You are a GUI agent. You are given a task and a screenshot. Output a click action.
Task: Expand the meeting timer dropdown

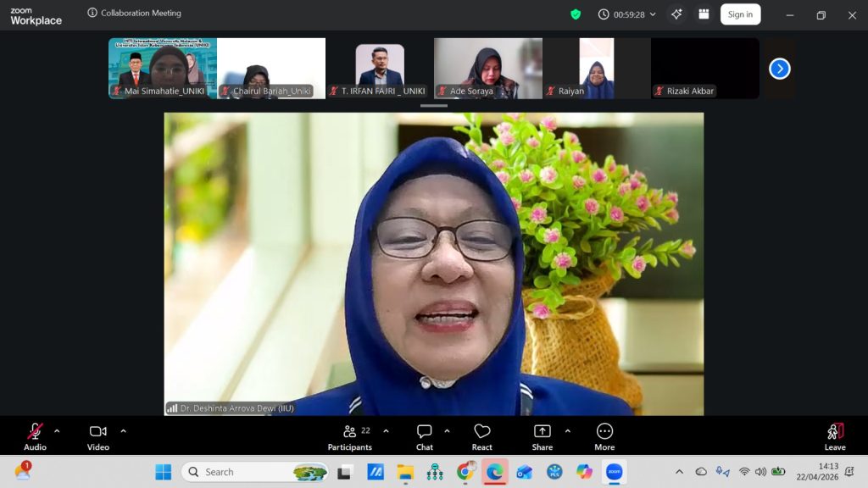coord(653,14)
